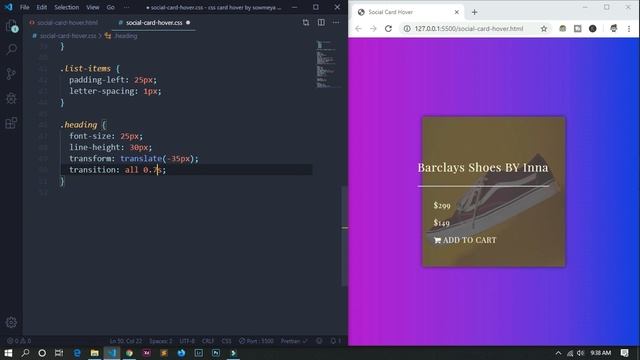Open the View menu
Screen dimensions: 640x360
pyautogui.click(x=93, y=7)
